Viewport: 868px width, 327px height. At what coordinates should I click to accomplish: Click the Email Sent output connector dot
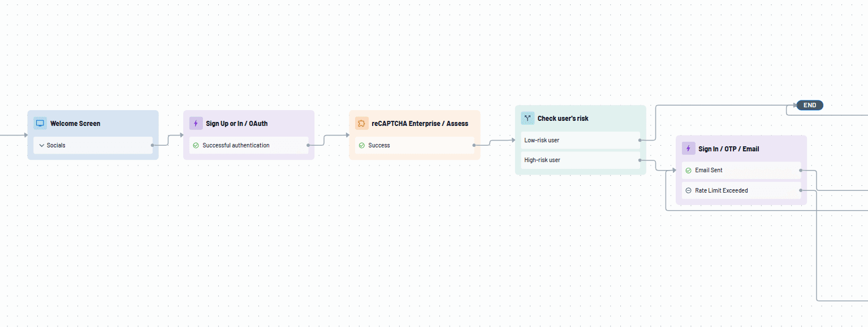801,170
